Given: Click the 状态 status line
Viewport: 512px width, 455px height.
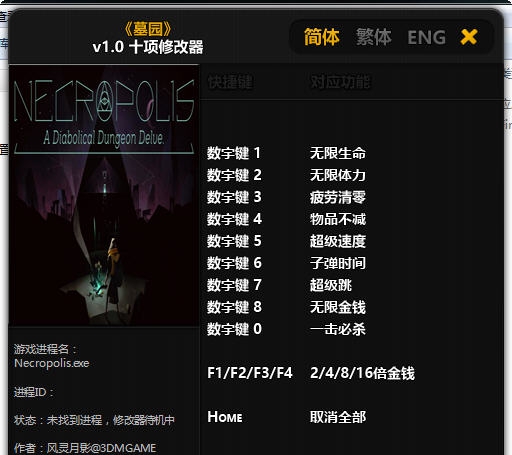Looking at the screenshot, I should tap(94, 420).
